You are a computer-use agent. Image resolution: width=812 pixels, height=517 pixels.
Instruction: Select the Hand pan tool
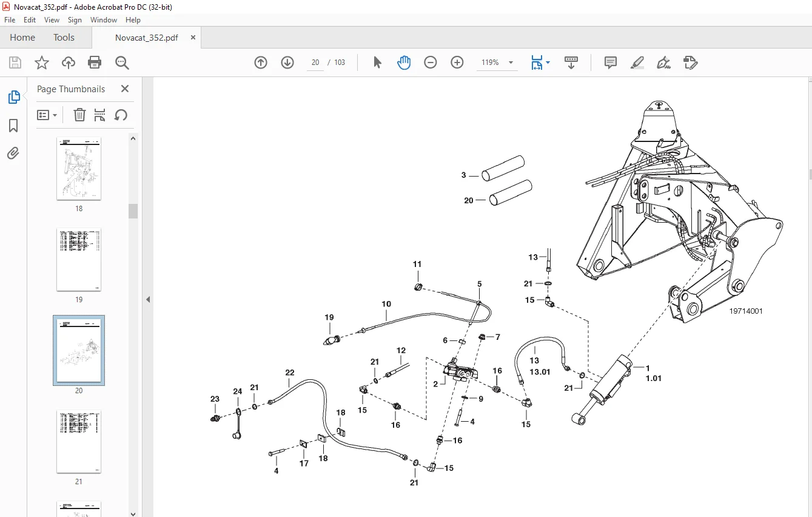point(404,63)
